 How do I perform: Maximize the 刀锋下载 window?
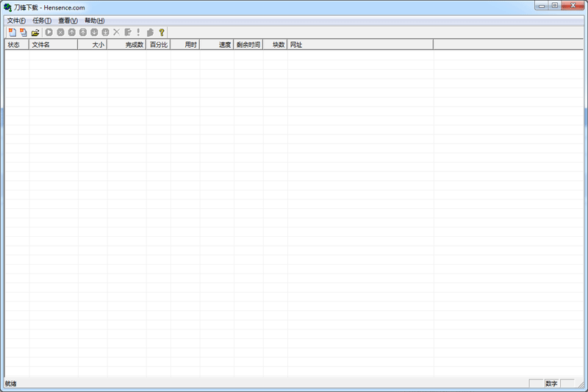coord(555,6)
